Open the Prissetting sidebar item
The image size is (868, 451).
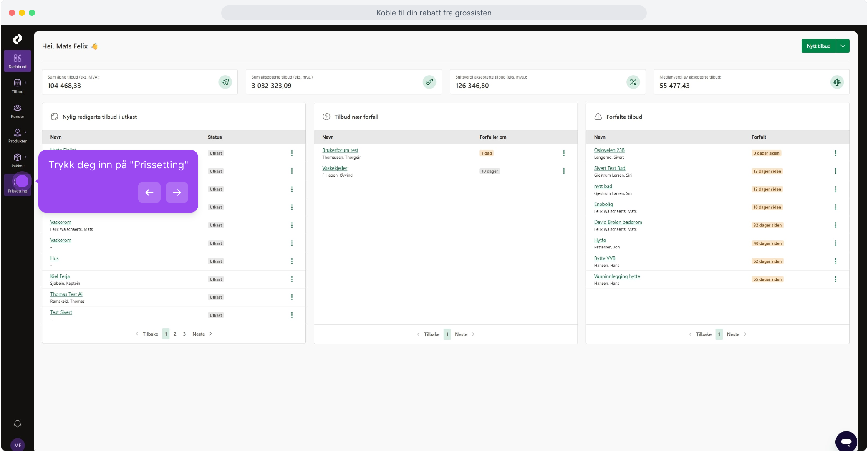click(18, 185)
